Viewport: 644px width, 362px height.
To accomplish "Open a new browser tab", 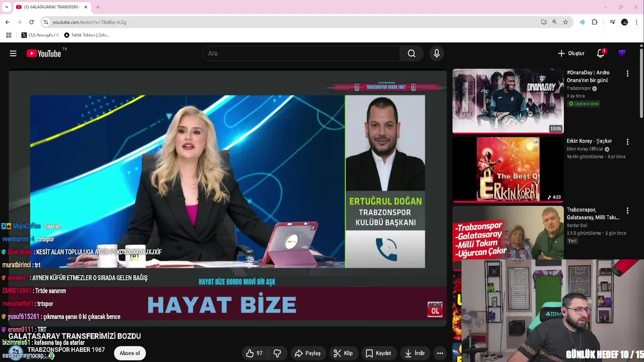I will [98, 7].
